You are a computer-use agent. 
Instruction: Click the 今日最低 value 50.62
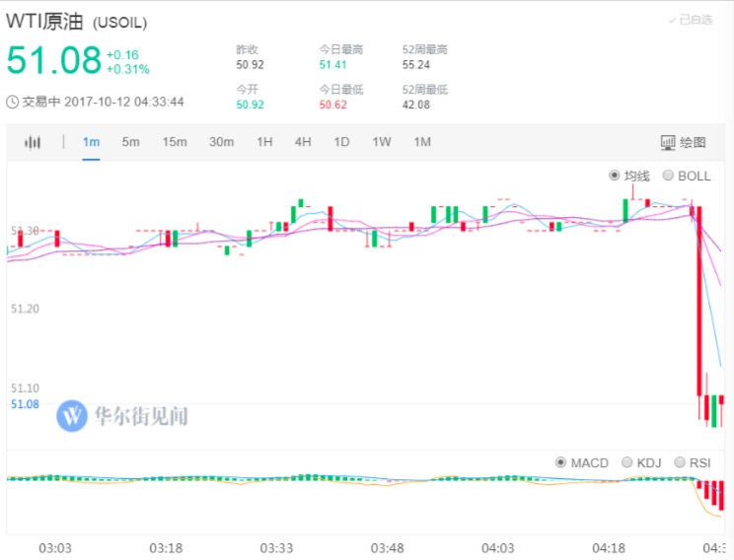(x=332, y=105)
